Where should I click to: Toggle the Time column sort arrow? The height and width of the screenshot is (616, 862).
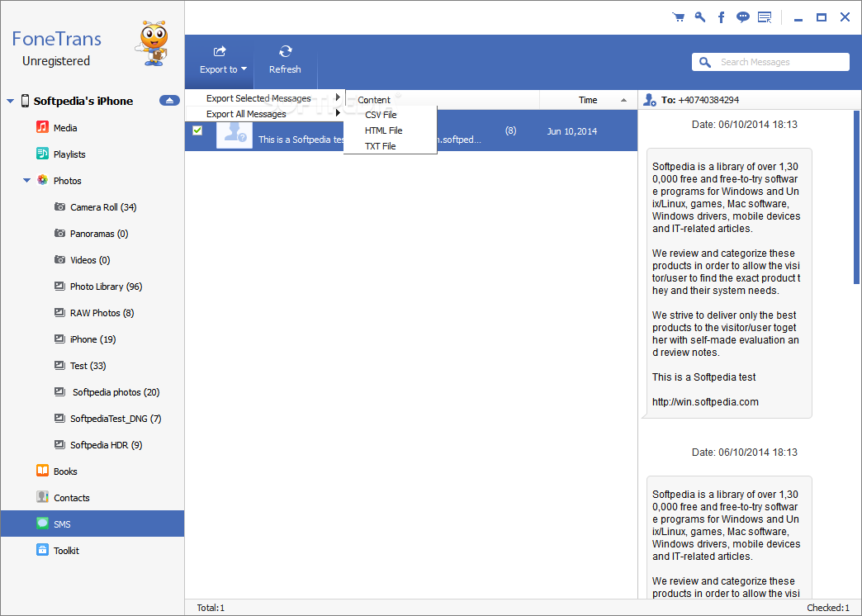click(x=623, y=100)
